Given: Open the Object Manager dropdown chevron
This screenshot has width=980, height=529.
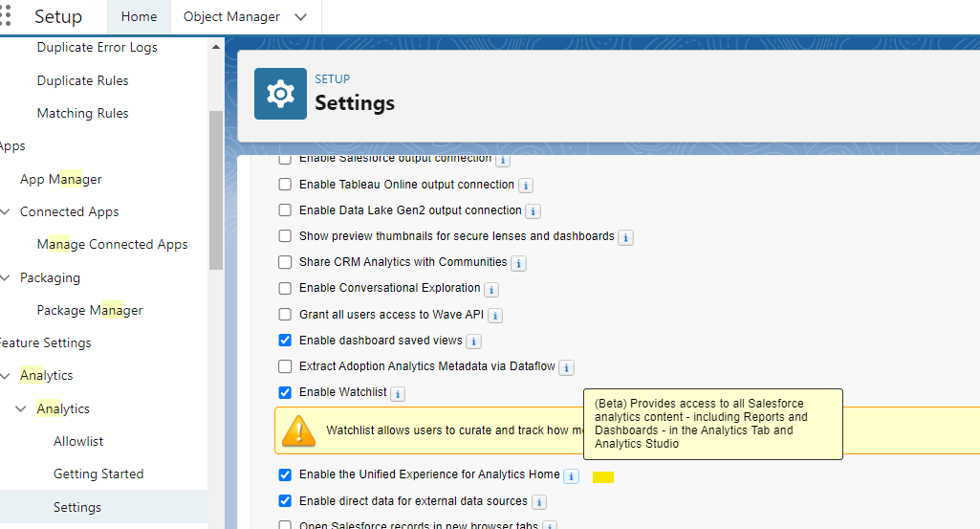Looking at the screenshot, I should (x=301, y=17).
